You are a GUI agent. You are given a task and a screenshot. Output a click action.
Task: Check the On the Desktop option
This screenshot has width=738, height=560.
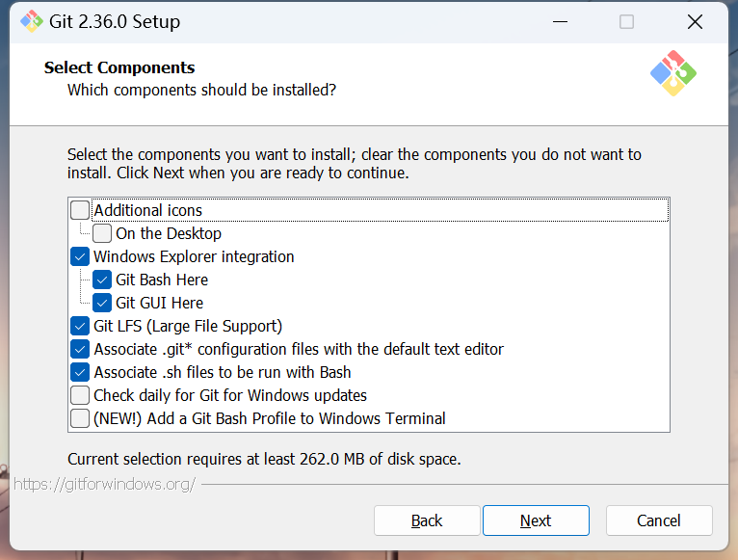[102, 233]
